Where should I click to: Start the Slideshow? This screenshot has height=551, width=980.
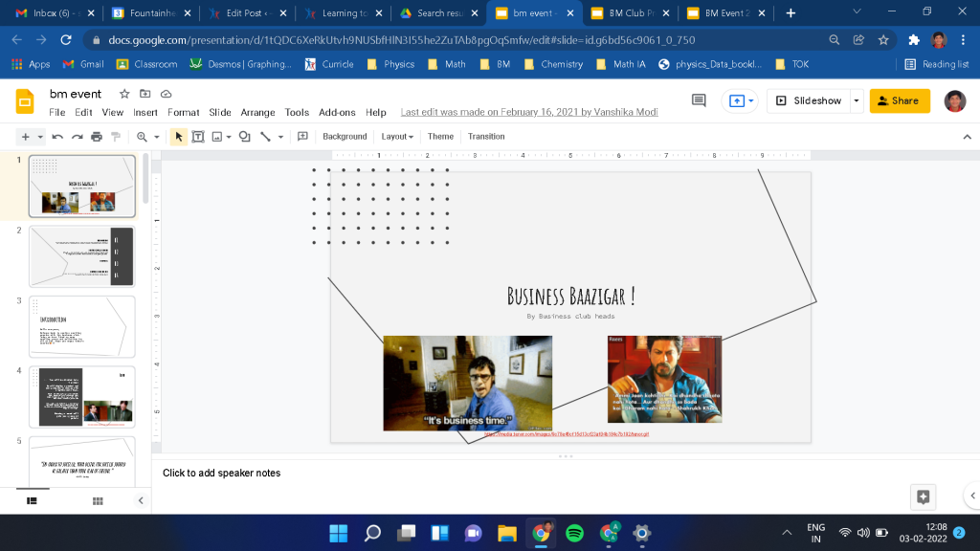tap(809, 100)
